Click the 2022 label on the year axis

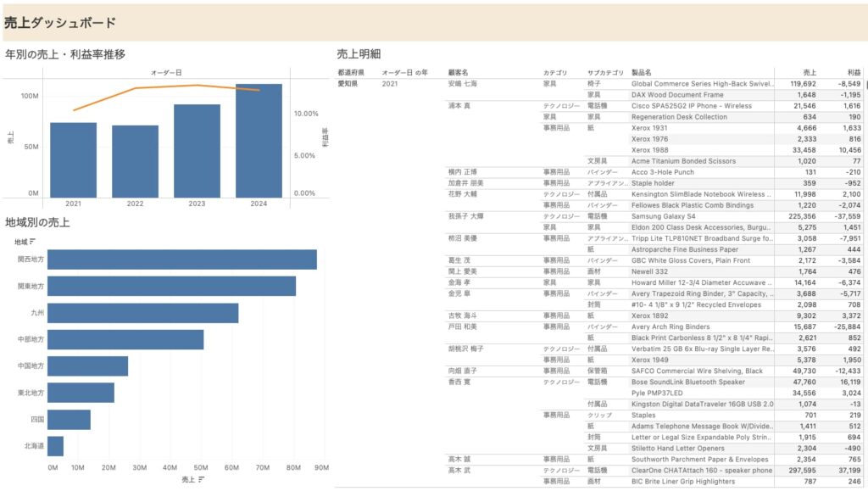[x=135, y=204]
